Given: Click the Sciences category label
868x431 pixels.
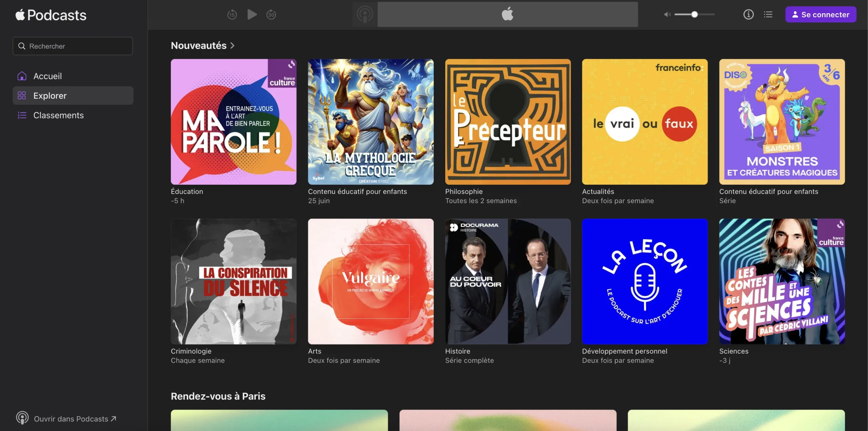Looking at the screenshot, I should pos(734,351).
